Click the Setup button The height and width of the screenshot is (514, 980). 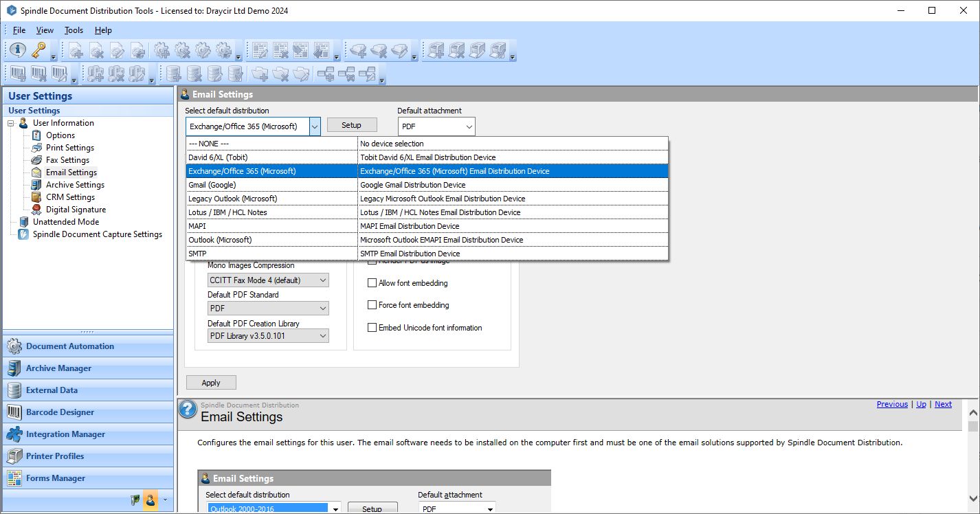coord(352,125)
